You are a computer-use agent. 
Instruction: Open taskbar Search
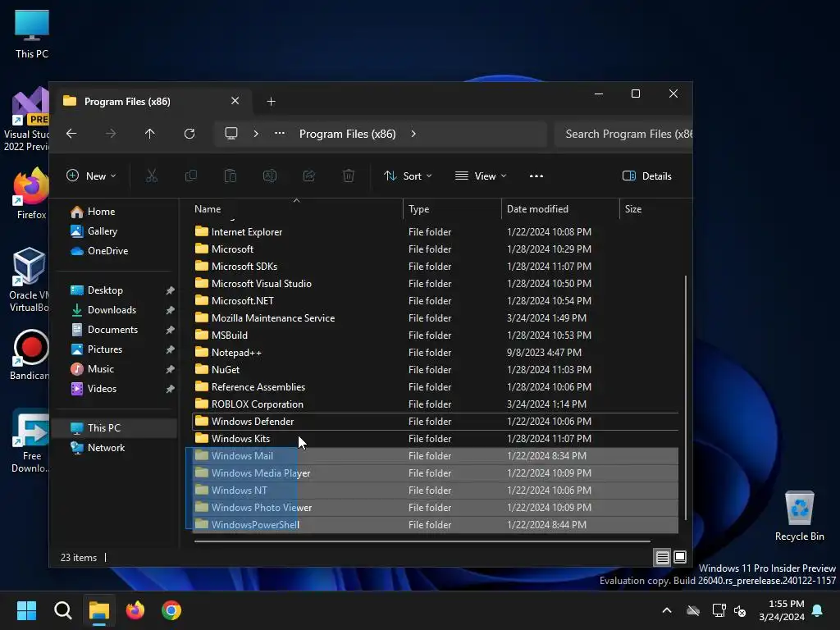[62, 610]
